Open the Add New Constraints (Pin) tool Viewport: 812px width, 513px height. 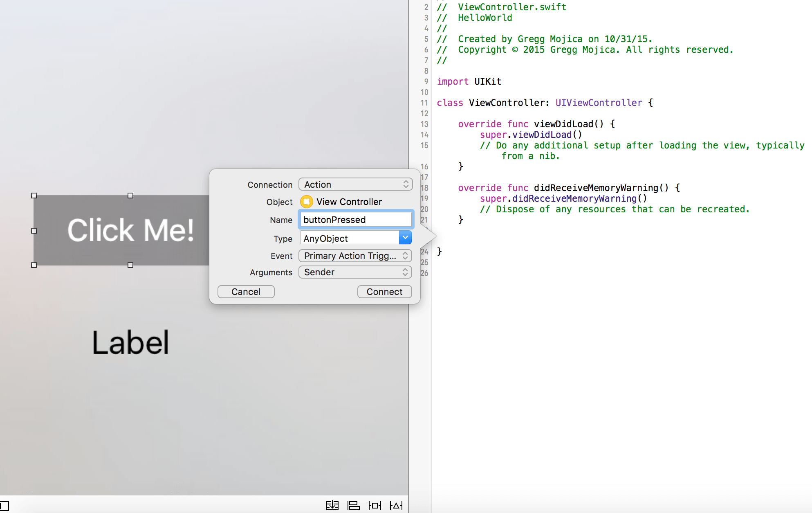coord(375,505)
